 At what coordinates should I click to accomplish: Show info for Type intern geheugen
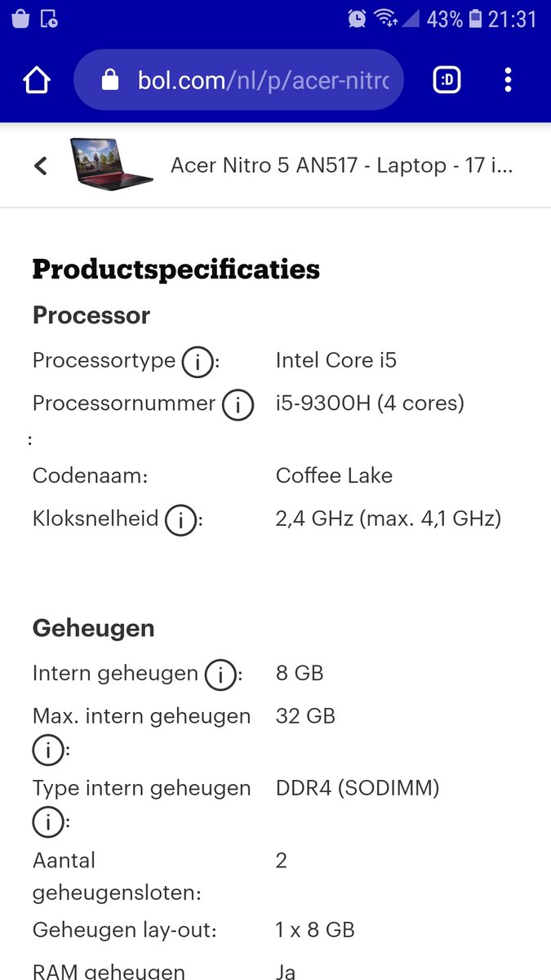coord(48,822)
